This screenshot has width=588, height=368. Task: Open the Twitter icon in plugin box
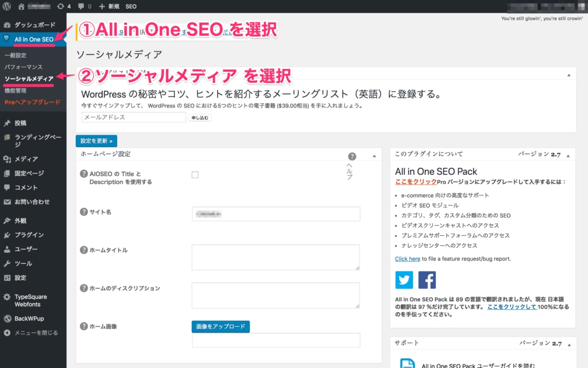[x=404, y=280]
